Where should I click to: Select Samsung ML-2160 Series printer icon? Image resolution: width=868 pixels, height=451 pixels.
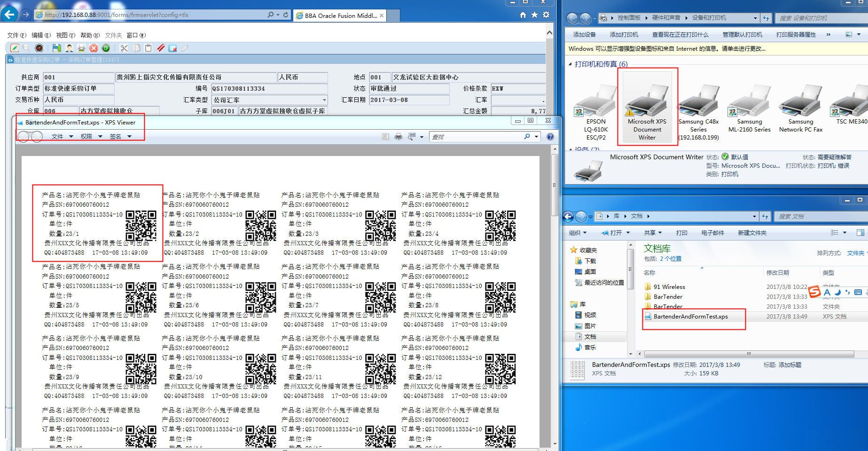tap(750, 108)
